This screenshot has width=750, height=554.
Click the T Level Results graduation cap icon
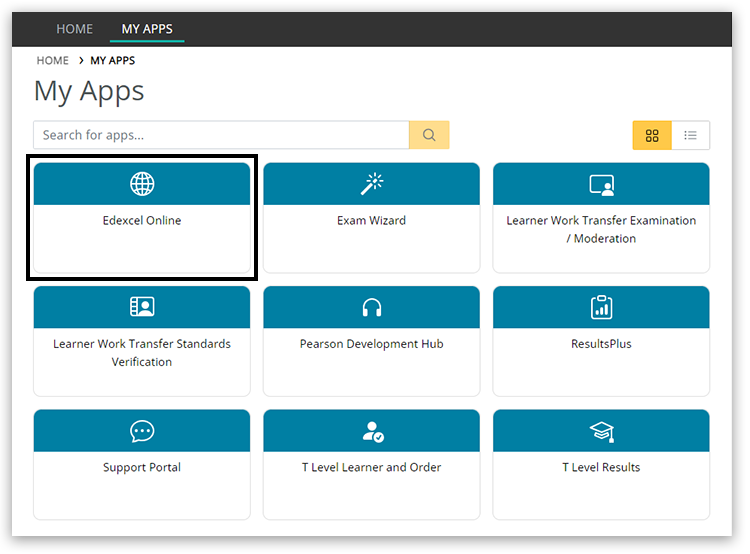(x=601, y=431)
